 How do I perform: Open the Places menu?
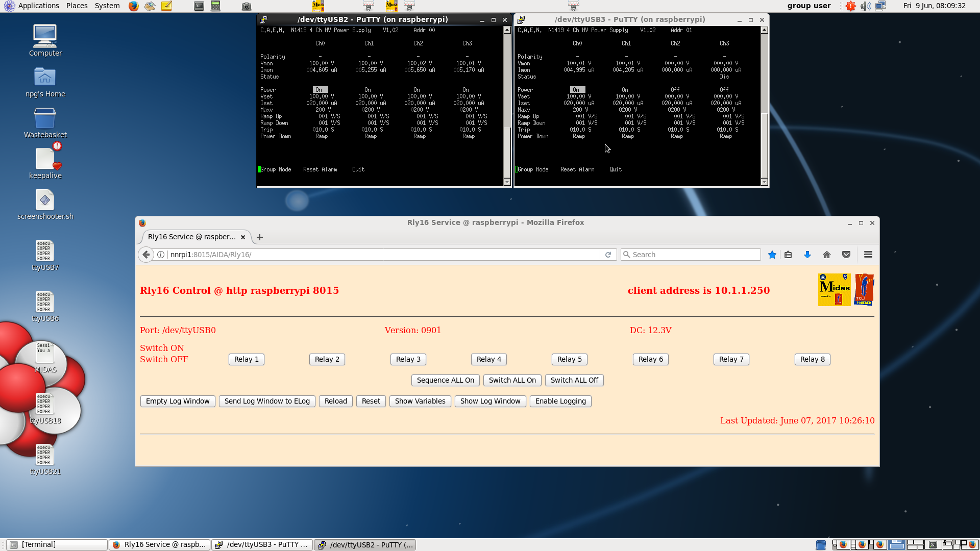click(x=77, y=6)
